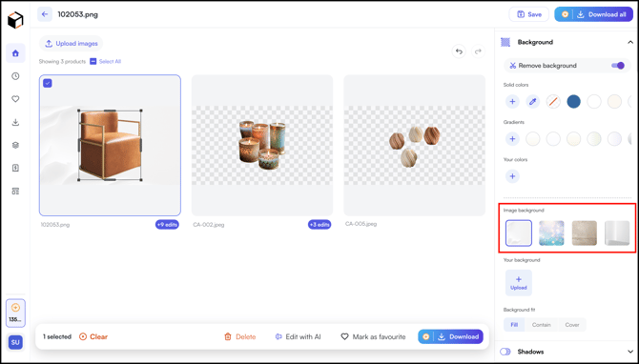Uncheck the chair image checkbox
Screen dimensions: 639x364
point(48,83)
